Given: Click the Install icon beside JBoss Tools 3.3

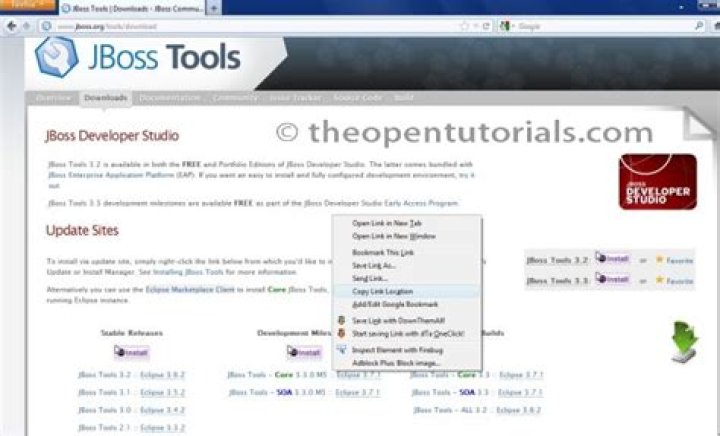Looking at the screenshot, I should [x=612, y=279].
